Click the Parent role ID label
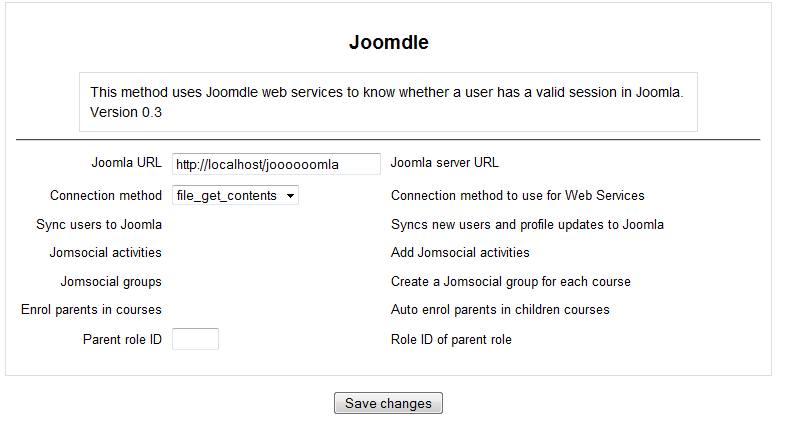Screen dimensions: 787x423 [x=122, y=340]
